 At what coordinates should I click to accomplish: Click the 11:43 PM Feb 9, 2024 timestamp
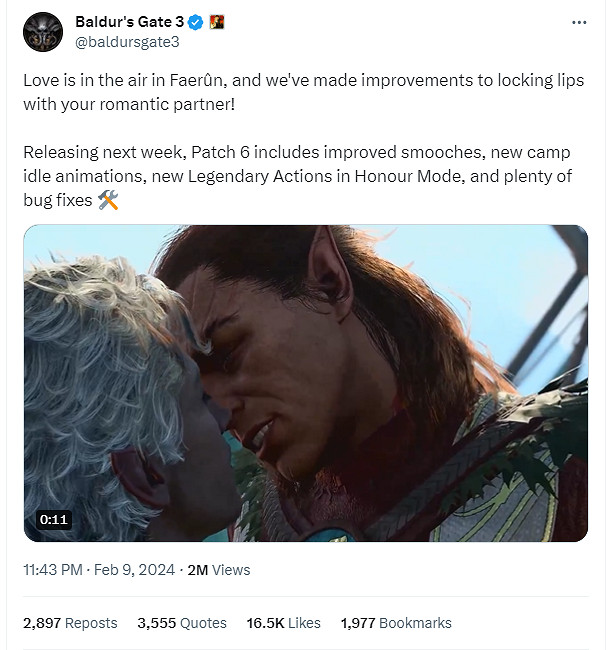pyautogui.click(x=100, y=570)
